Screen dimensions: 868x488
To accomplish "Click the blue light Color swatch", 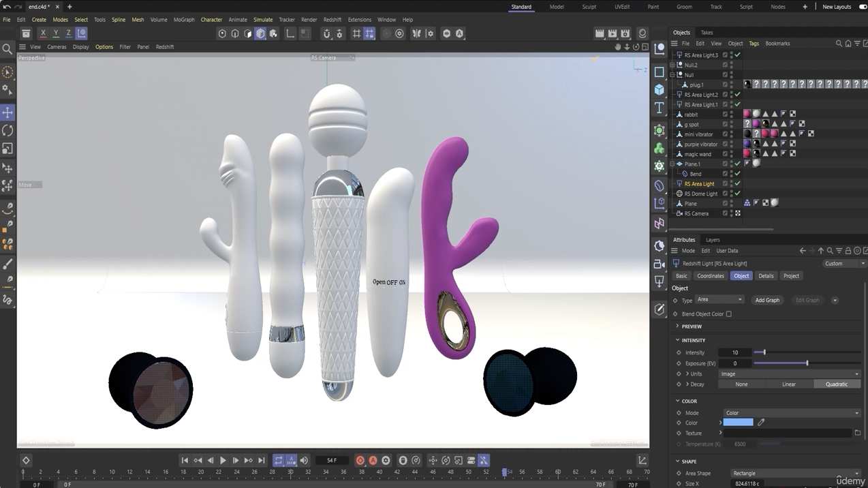I will coord(738,423).
